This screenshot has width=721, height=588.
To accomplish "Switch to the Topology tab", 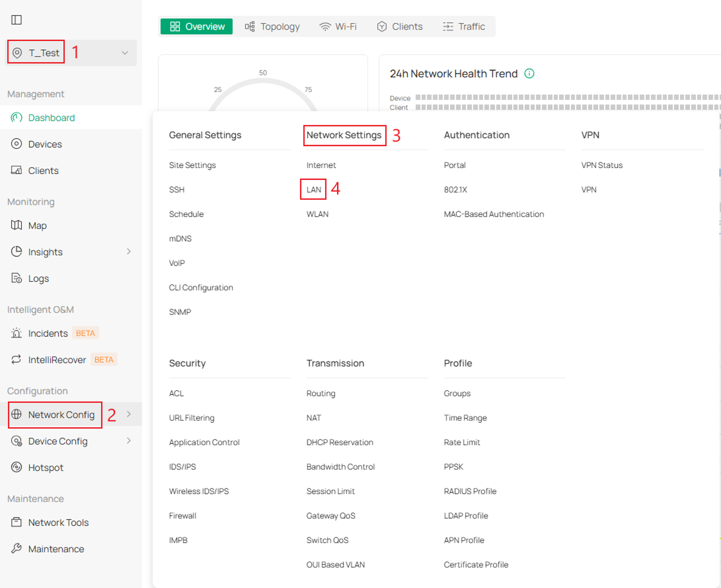I will coord(272,27).
